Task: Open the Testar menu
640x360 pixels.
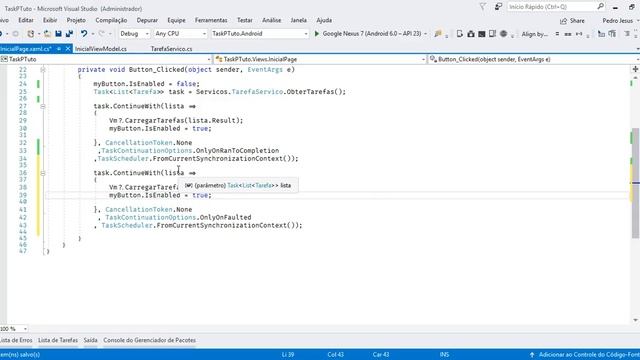Action: tap(244, 20)
